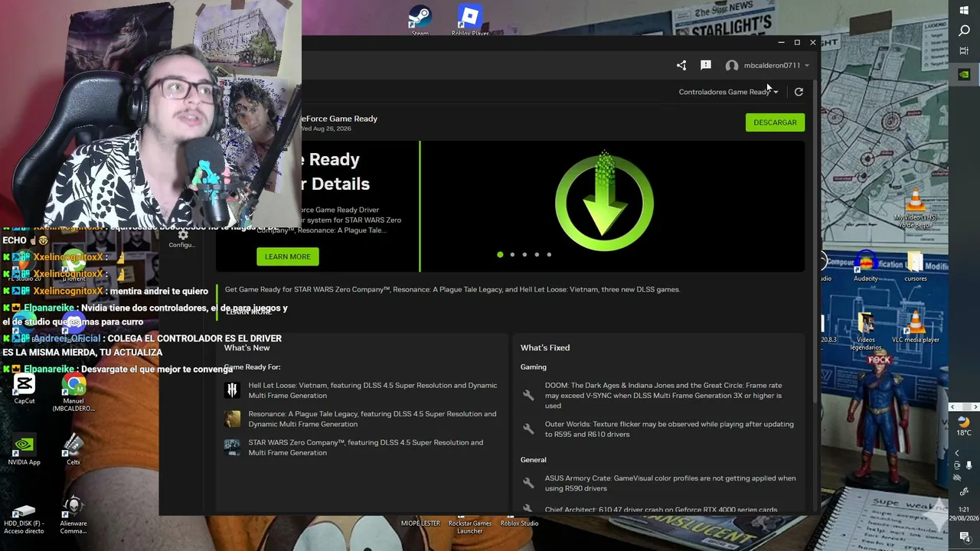
Task: Click the wrench icon beside ASUS Armory Crate
Action: click(528, 483)
